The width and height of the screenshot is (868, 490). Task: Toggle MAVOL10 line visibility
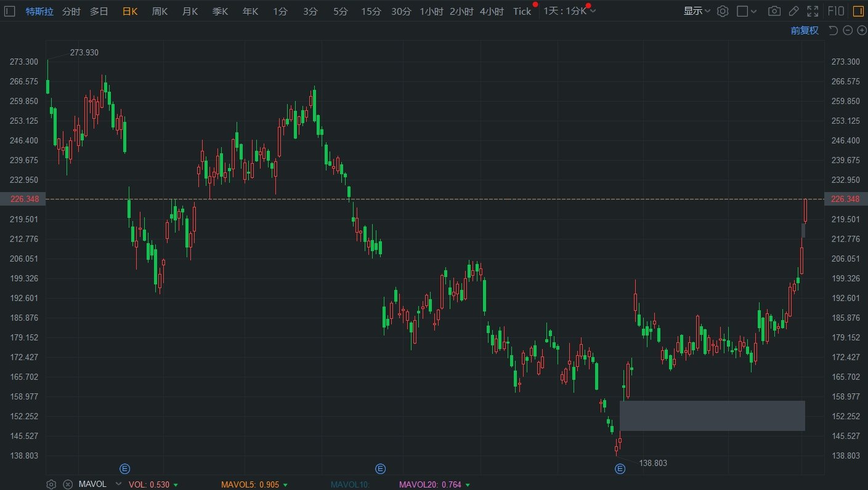349,484
